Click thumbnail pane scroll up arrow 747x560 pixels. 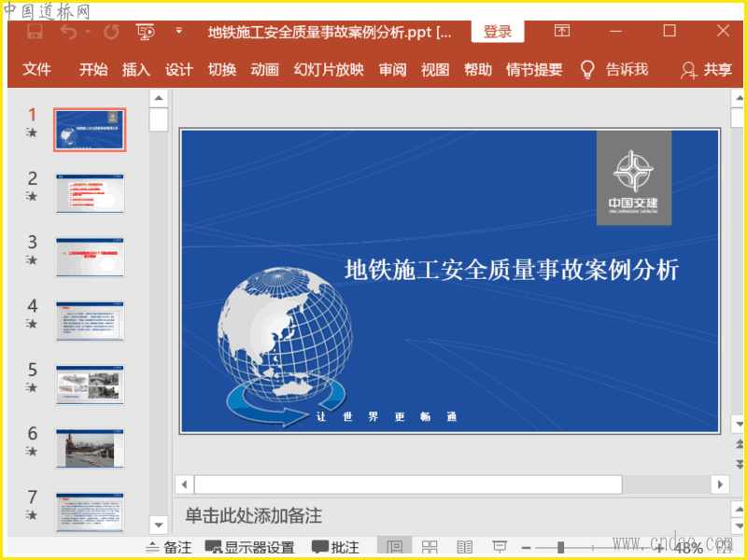(159, 98)
